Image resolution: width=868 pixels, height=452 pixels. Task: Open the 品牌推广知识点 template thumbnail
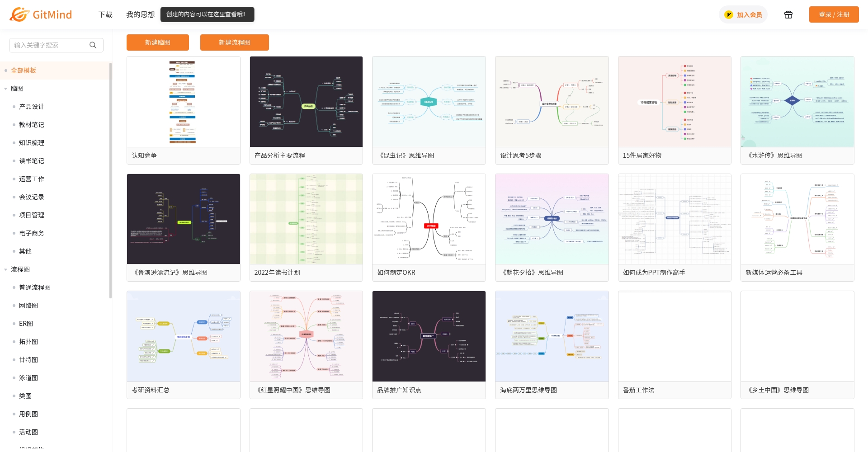429,336
